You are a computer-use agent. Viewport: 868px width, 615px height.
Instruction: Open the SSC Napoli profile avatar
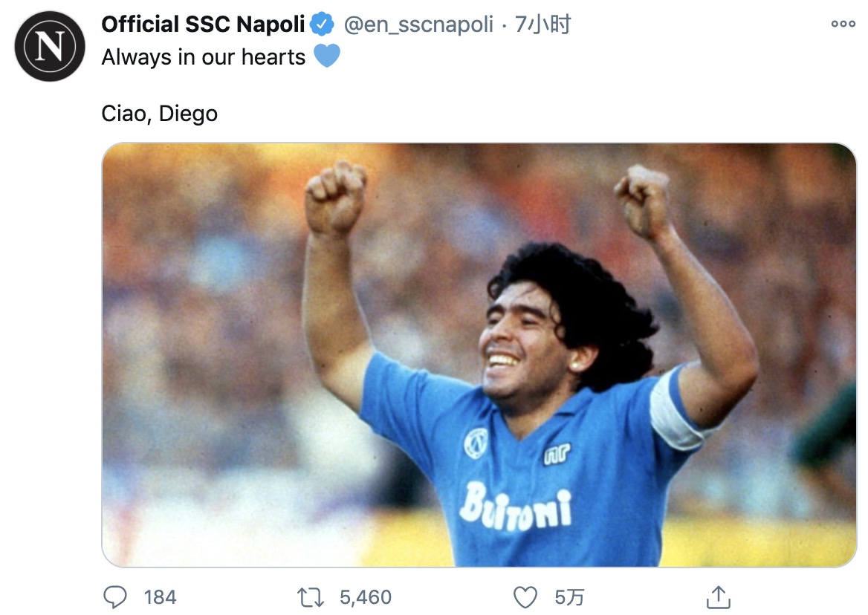51,46
